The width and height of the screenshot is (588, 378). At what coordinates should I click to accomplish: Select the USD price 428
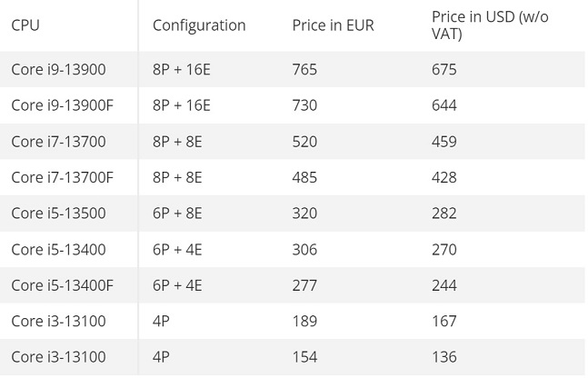[x=444, y=177]
